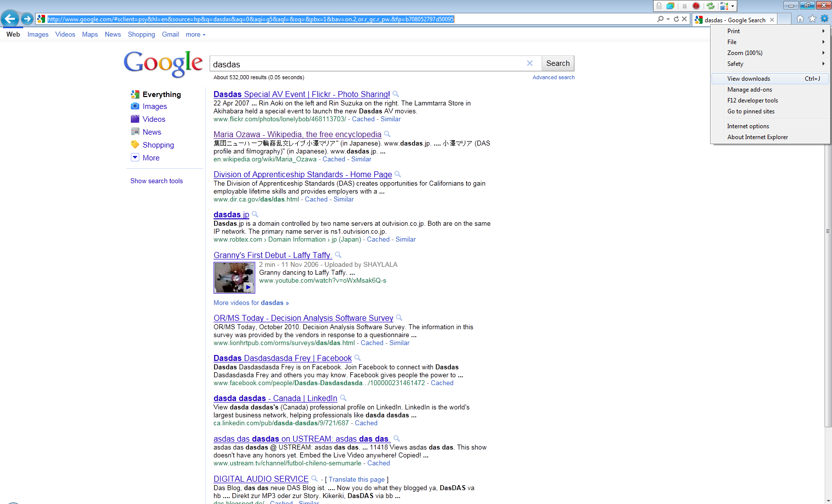Image resolution: width=832 pixels, height=504 pixels.
Task: Open About Internet Explorer
Action: (x=770, y=137)
